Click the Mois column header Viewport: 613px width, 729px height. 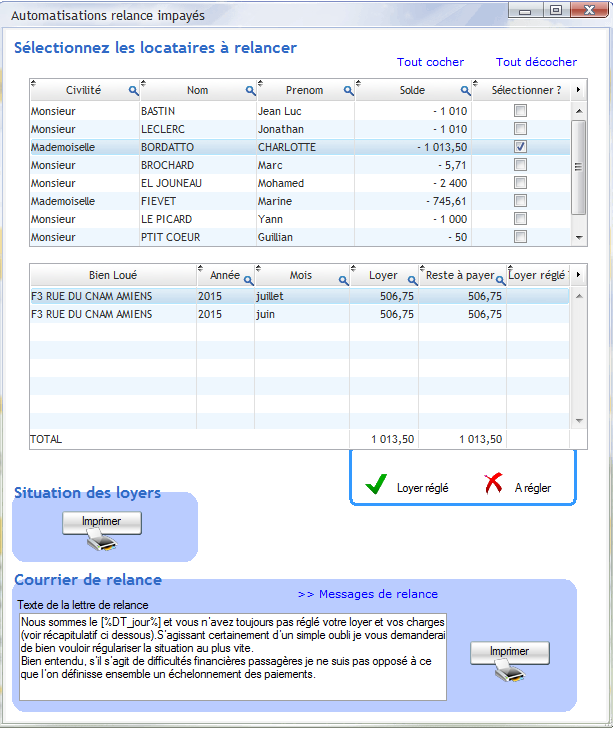pyautogui.click(x=300, y=275)
